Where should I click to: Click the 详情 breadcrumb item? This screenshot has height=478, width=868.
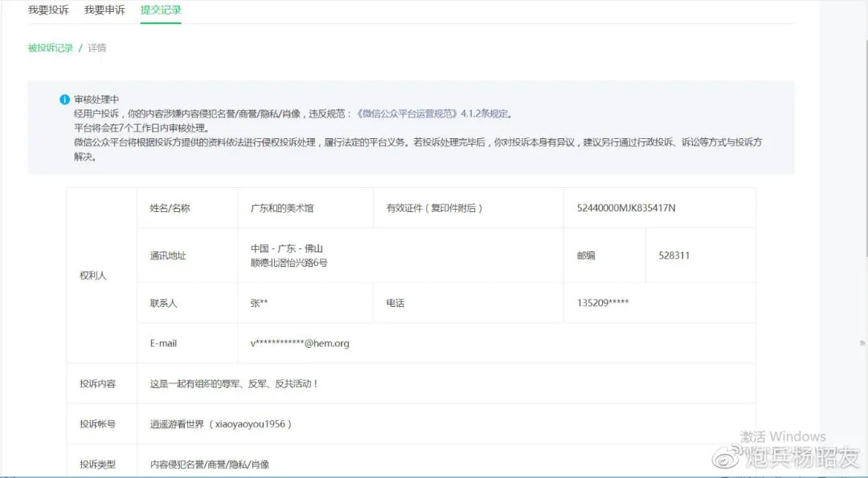click(96, 48)
